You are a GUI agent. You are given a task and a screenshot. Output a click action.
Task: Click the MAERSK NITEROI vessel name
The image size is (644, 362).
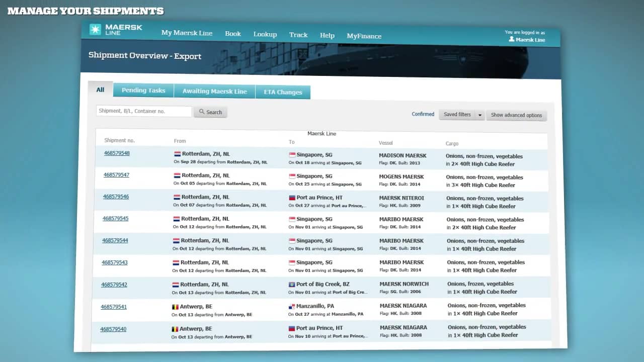point(401,198)
